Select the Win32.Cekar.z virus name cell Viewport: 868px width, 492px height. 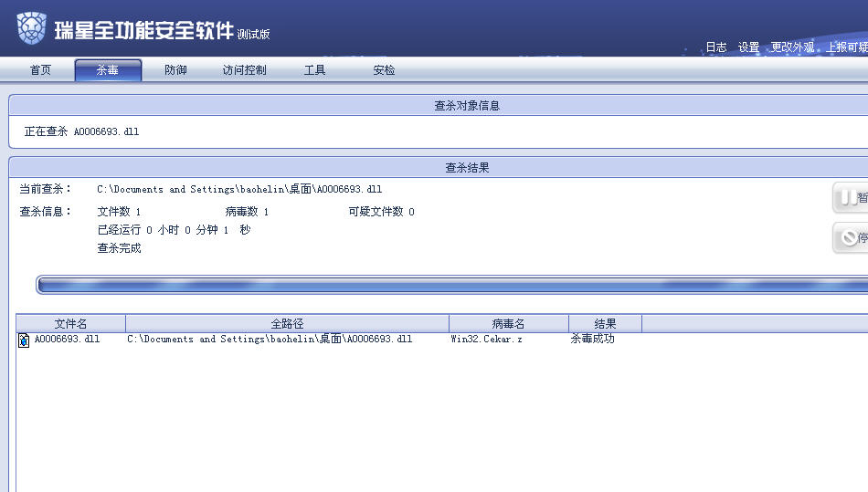pyautogui.click(x=487, y=339)
